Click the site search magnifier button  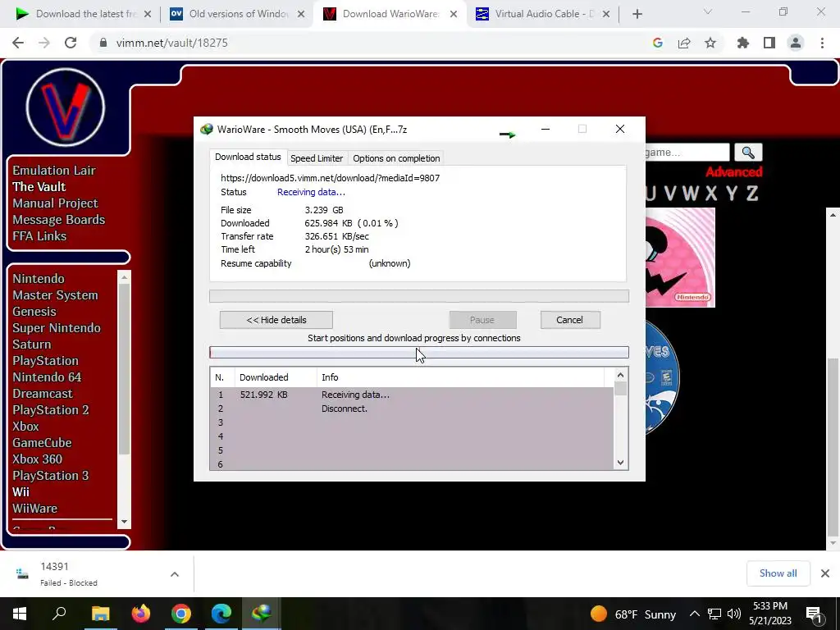[748, 153]
